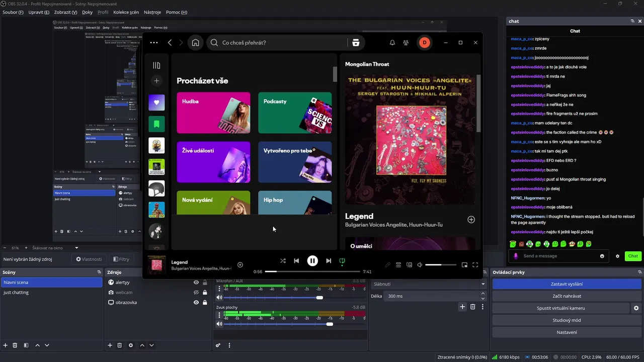The image size is (644, 362).
Task: Open Doky menu in OBS
Action: coord(87,12)
